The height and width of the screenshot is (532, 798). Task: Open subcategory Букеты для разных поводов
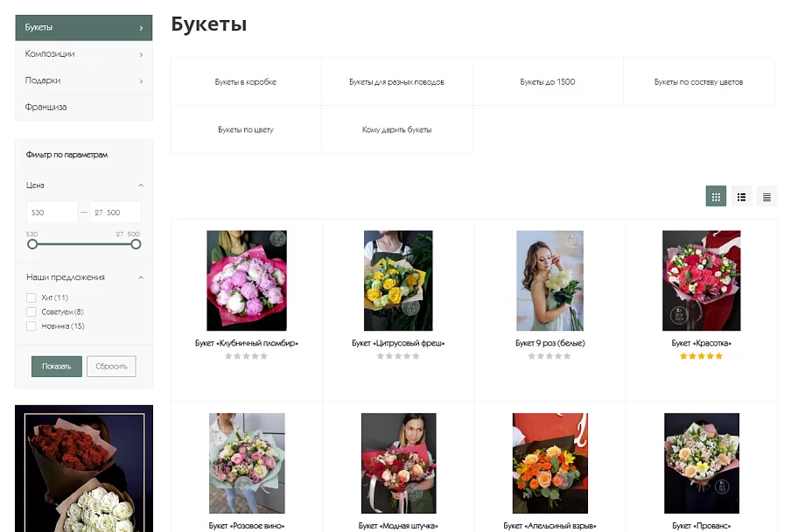396,81
